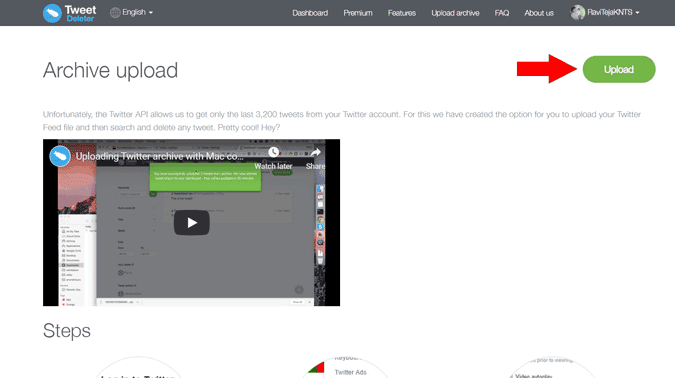Click the globe language icon
Image resolution: width=675 pixels, height=378 pixels.
(x=115, y=13)
